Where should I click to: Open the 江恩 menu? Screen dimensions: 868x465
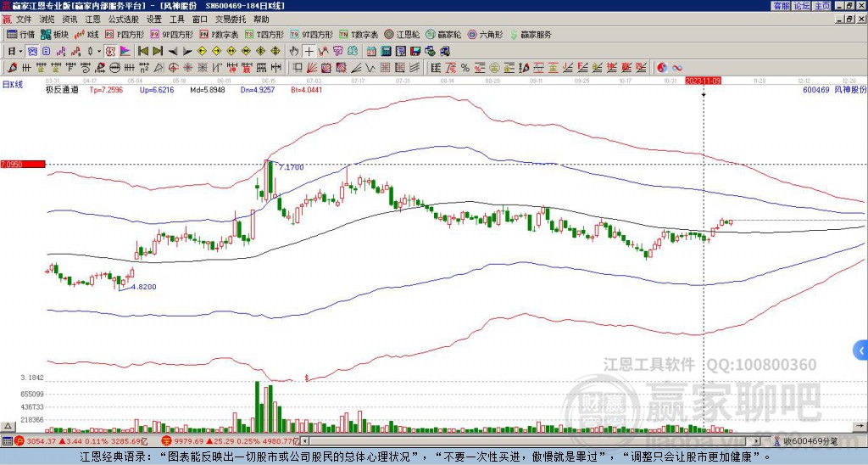point(92,20)
